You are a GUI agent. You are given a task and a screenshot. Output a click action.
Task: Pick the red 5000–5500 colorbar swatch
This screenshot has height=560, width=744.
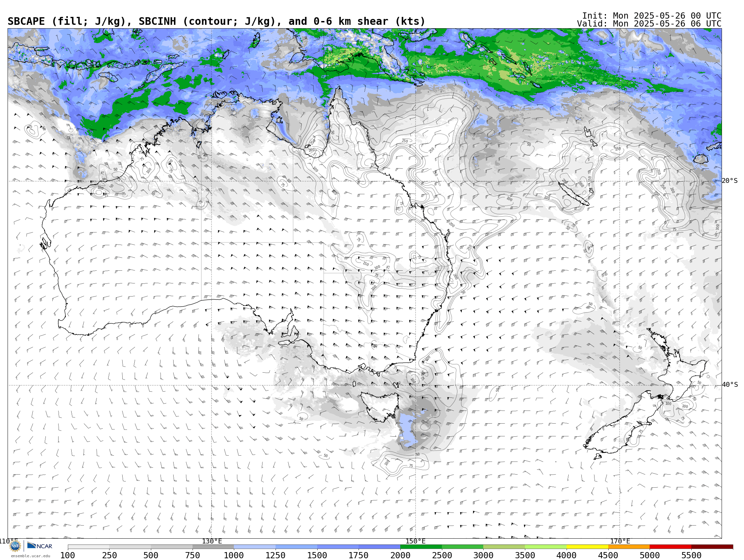[670, 547]
